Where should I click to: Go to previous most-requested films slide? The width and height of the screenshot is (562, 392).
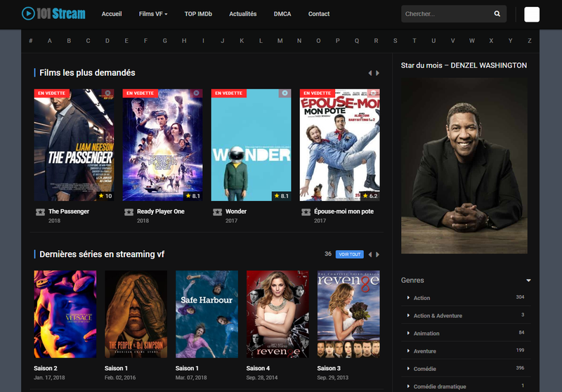[x=370, y=73]
